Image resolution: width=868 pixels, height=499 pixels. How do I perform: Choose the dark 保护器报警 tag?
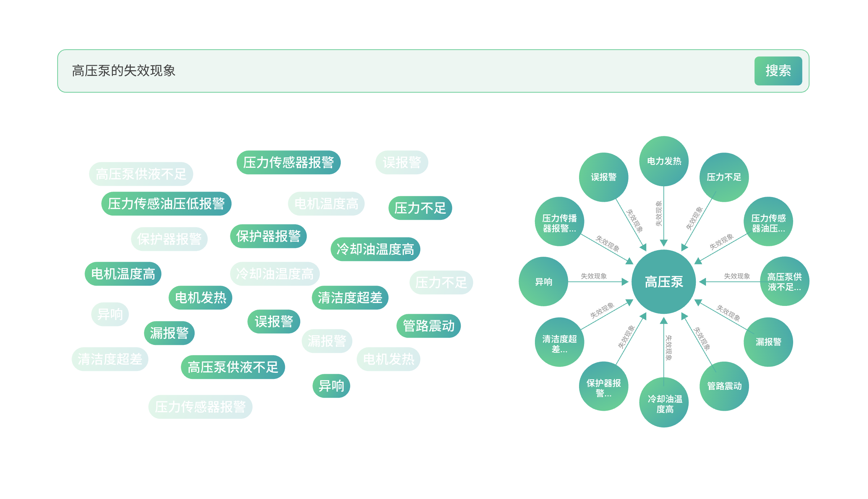pyautogui.click(x=268, y=236)
